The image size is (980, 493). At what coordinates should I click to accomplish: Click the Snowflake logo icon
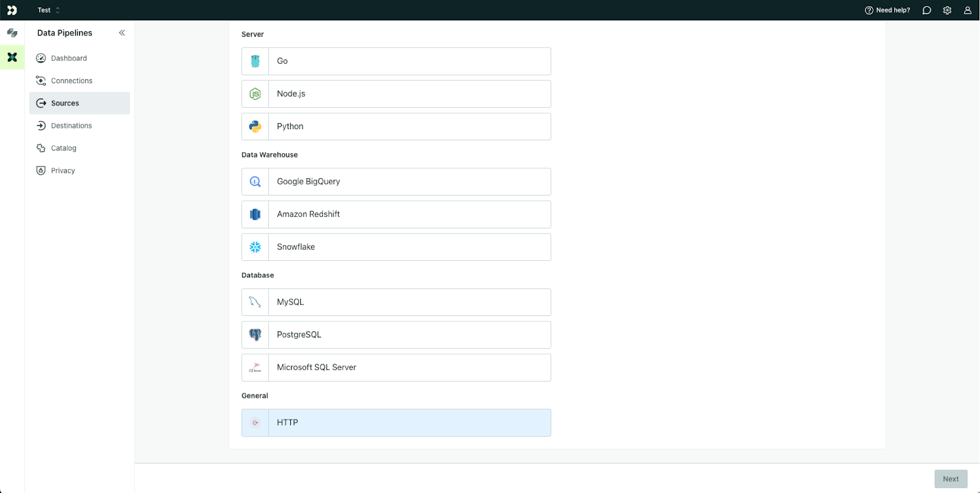255,247
